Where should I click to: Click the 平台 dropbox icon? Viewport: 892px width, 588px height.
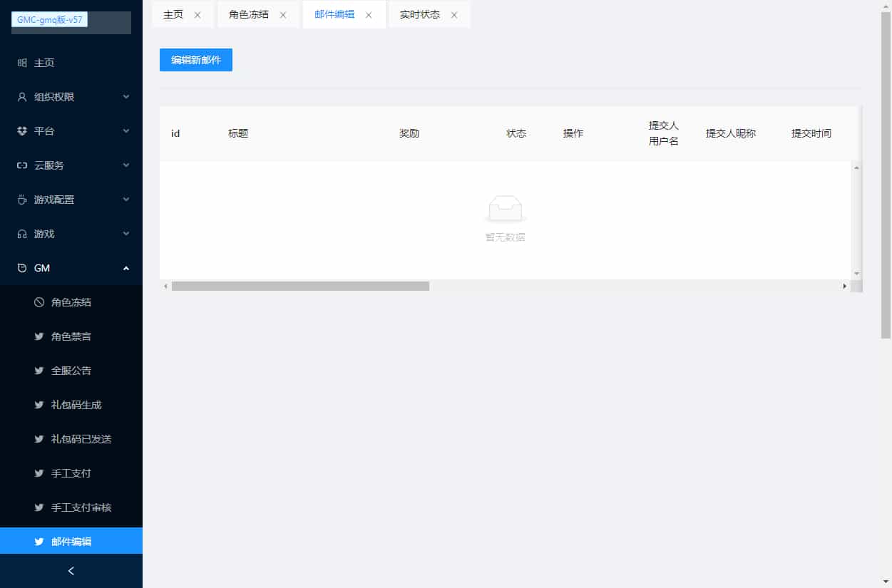(22, 131)
